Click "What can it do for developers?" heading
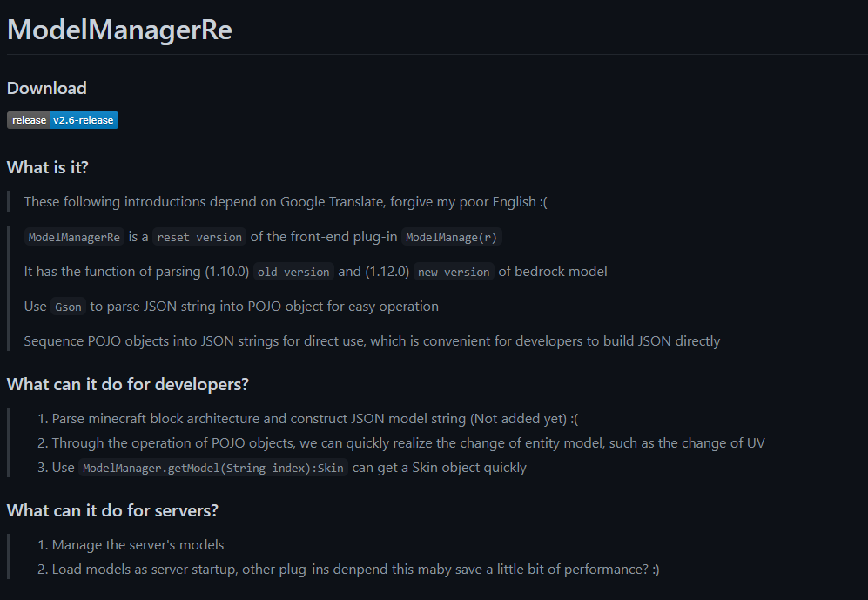Screen dimensions: 868x600 (x=128, y=384)
